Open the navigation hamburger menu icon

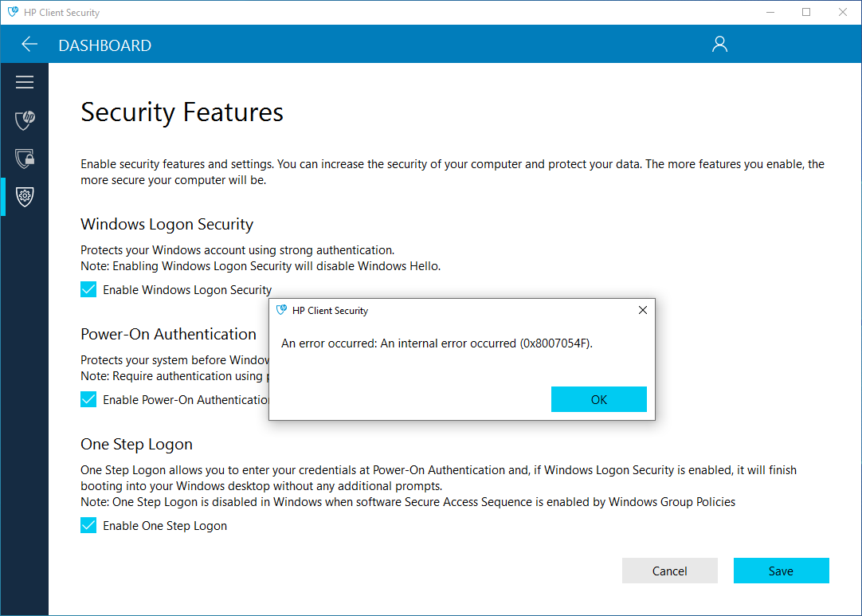24,81
